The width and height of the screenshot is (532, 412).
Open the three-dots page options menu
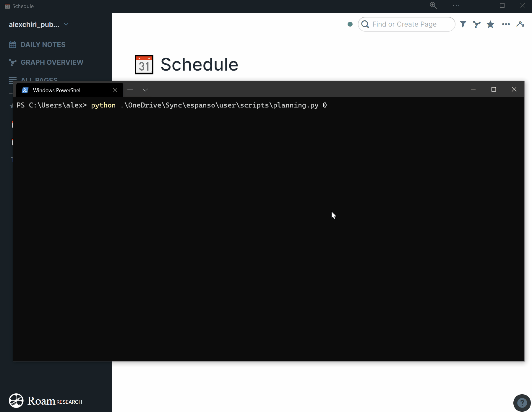[506, 24]
